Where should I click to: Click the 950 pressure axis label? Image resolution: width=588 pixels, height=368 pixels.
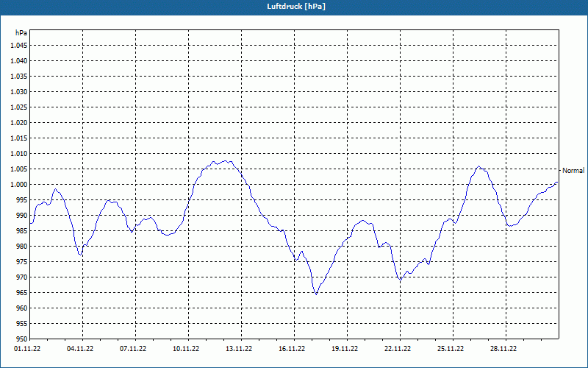pyautogui.click(x=22, y=339)
